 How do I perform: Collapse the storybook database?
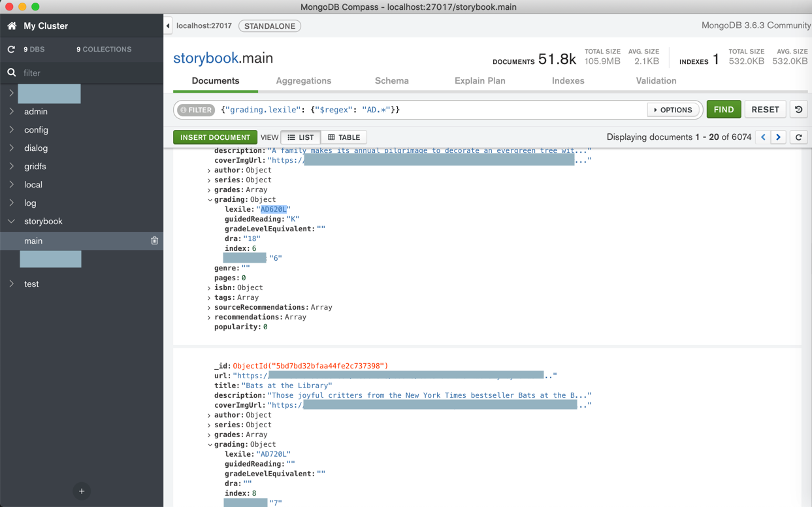point(11,221)
